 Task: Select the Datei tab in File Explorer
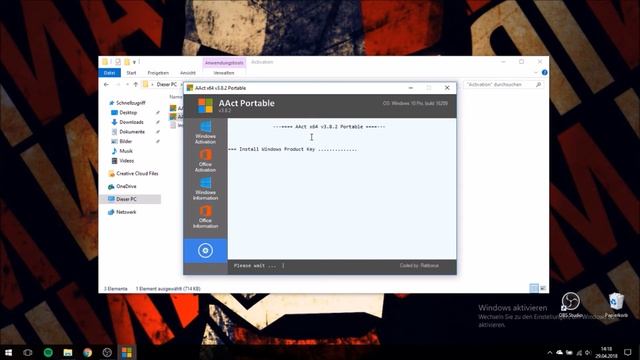[x=109, y=73]
